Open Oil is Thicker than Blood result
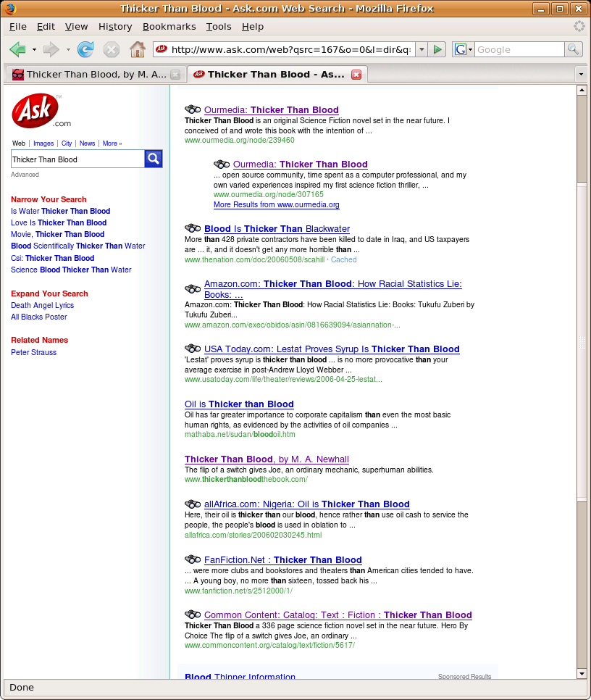The width and height of the screenshot is (591, 700). (239, 404)
